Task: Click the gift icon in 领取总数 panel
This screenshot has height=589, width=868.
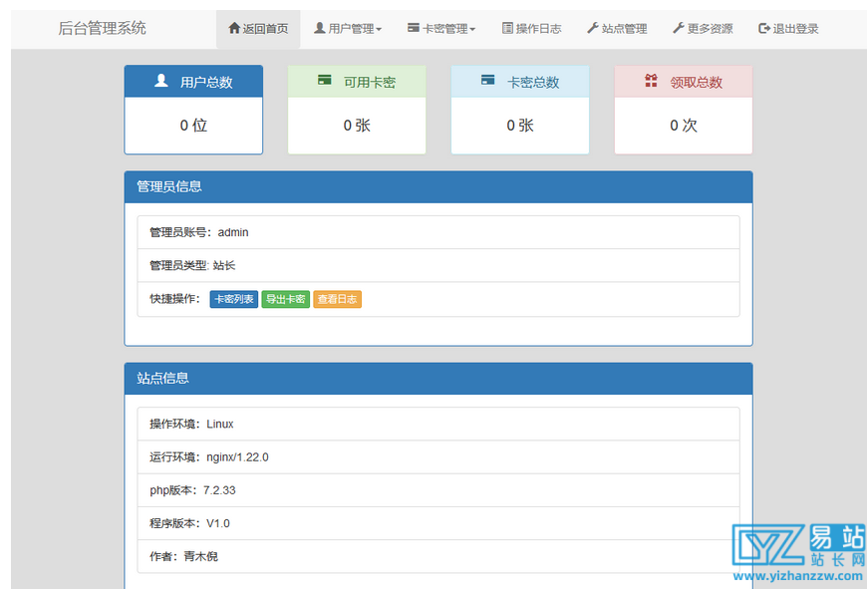Action: point(651,82)
